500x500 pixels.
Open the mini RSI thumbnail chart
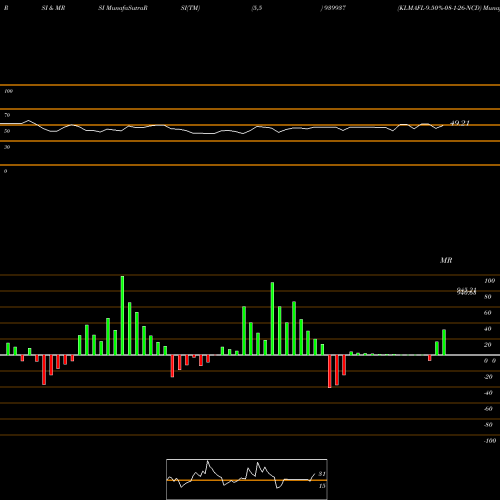coord(247,479)
